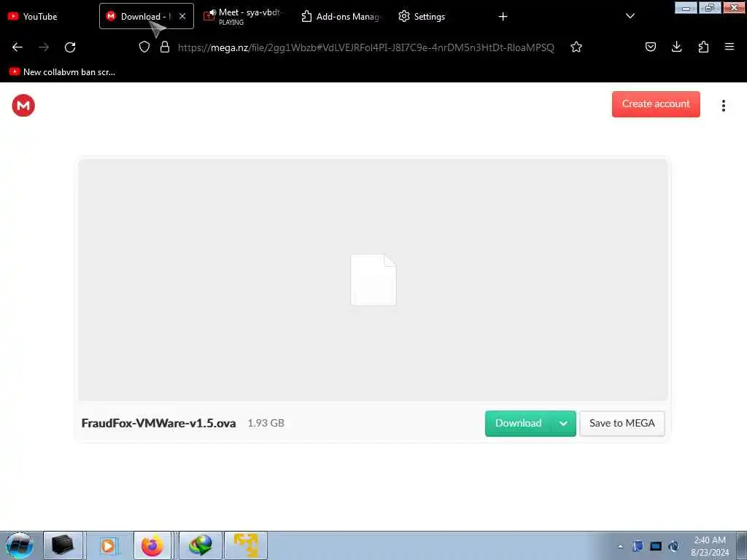Expand the Download options arrow
747x560 pixels.
click(x=564, y=424)
